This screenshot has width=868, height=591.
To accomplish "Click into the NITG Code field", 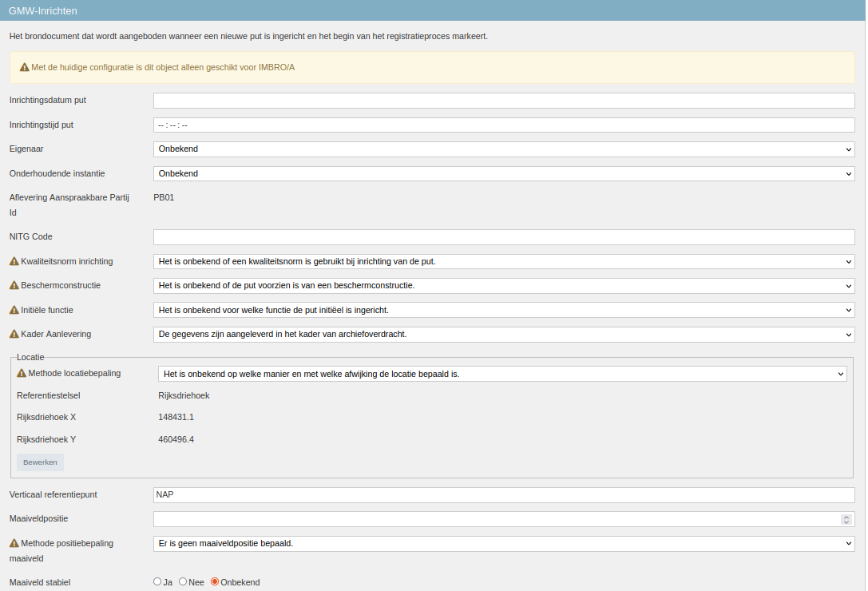I will (x=503, y=237).
